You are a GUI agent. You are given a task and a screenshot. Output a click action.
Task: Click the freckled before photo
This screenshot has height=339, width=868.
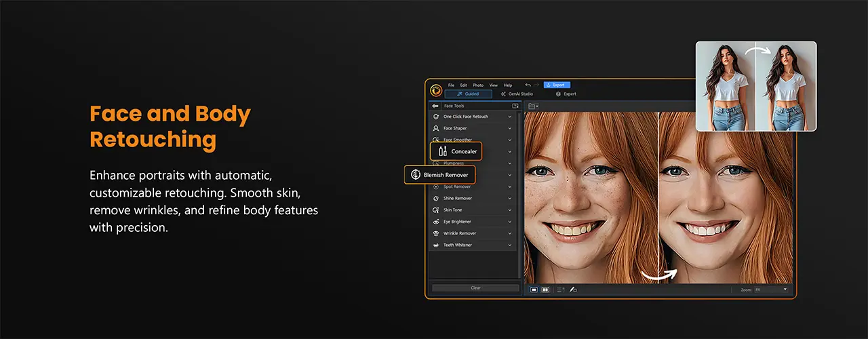click(x=591, y=197)
